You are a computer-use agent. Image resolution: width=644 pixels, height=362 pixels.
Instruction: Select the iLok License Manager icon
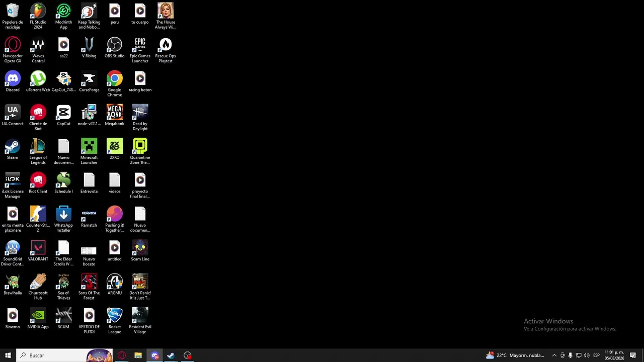[x=13, y=185]
